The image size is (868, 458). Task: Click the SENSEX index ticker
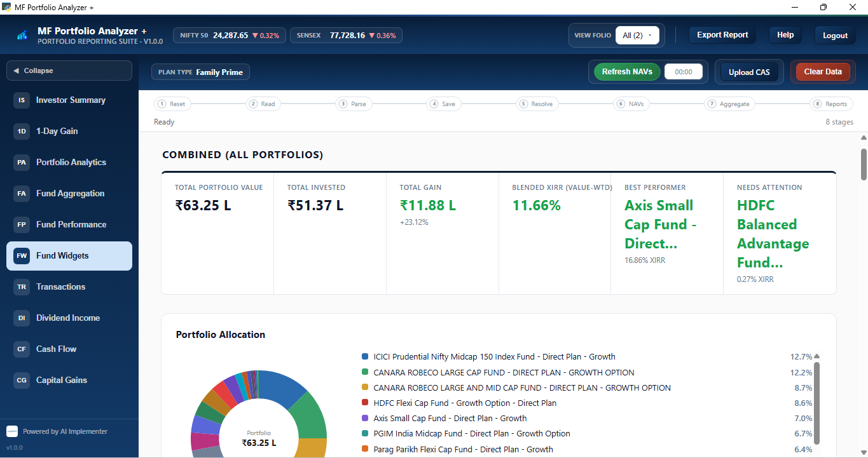[x=346, y=36]
